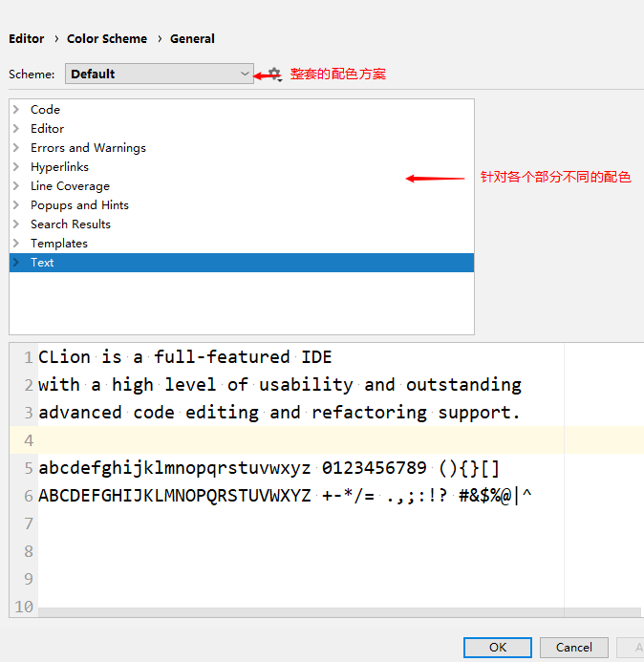644x662 pixels.
Task: Click the scheme settings gear icon
Action: pos(275,74)
